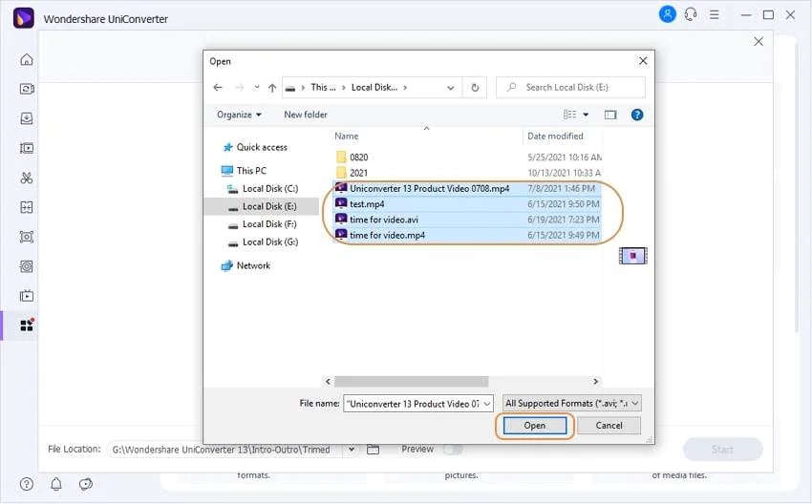Click New folder in the dialog toolbar
The height and width of the screenshot is (504, 812).
(306, 115)
